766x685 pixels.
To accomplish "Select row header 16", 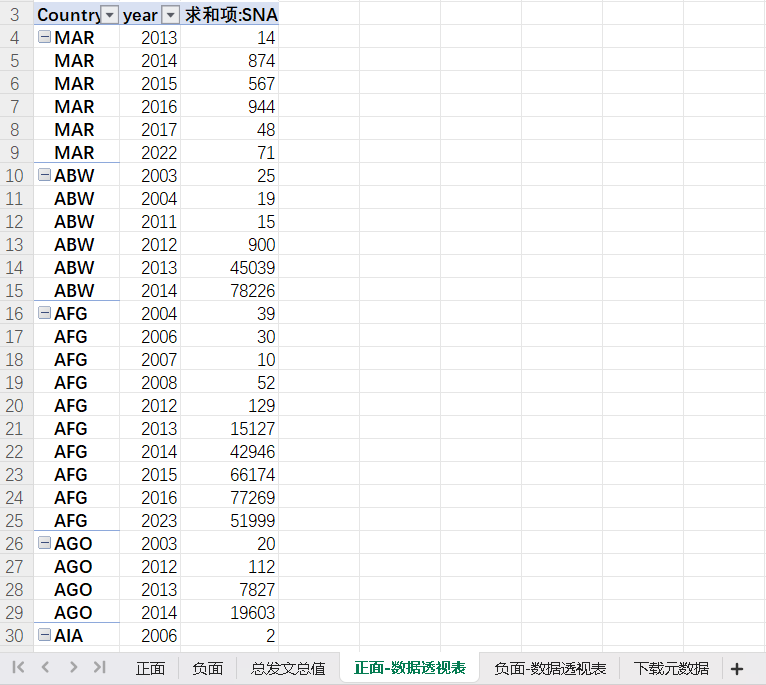I will coord(15,314).
